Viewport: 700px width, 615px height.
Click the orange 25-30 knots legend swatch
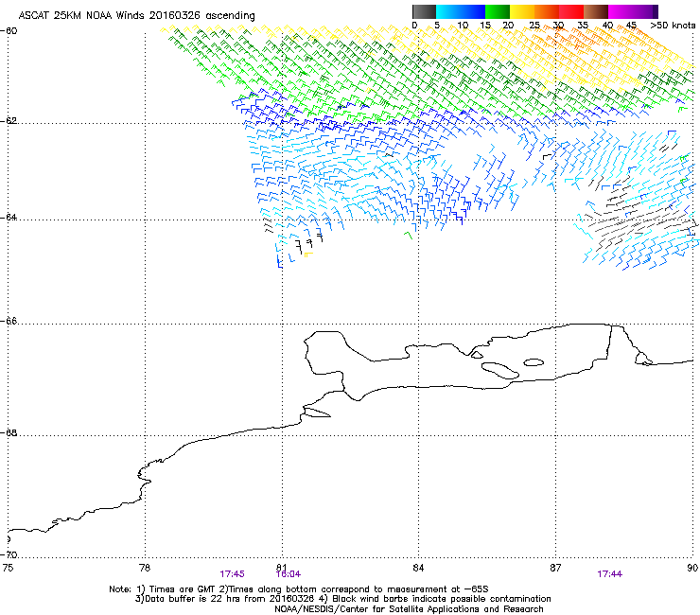tap(547, 11)
